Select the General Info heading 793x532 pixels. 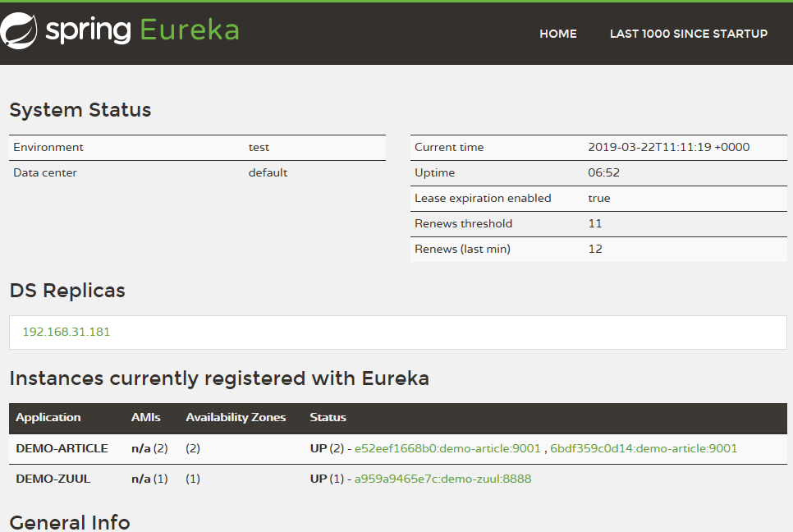(x=70, y=522)
